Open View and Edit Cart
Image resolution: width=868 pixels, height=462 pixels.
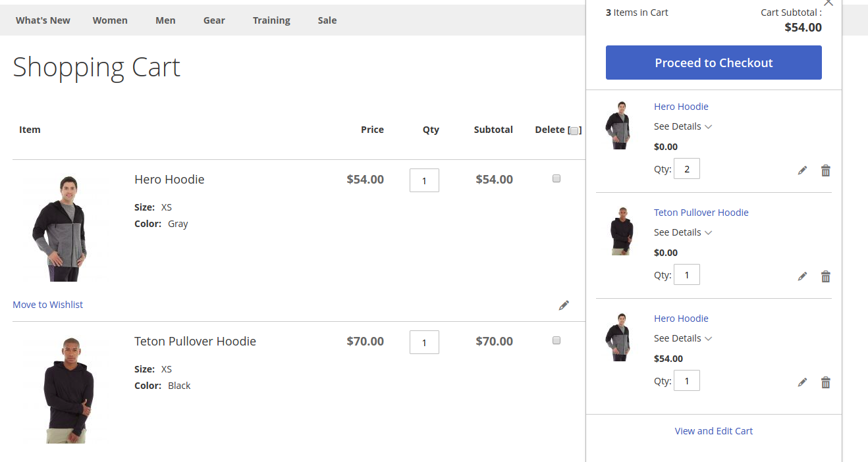pyautogui.click(x=713, y=430)
